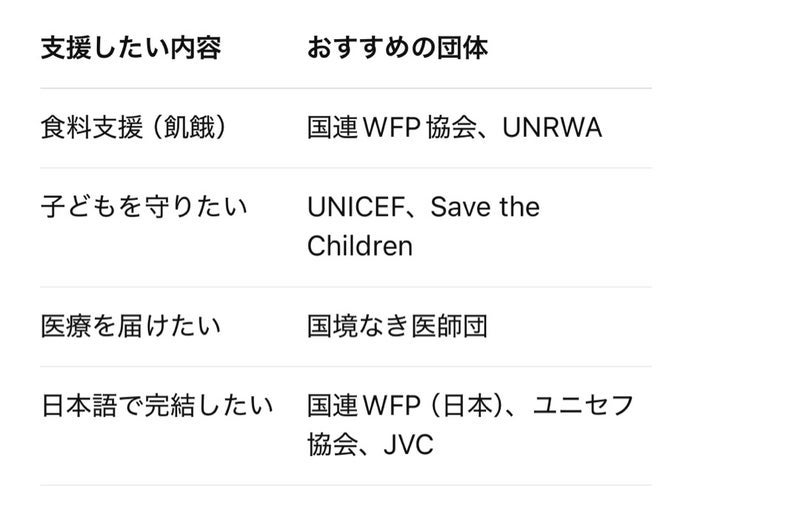Click the 支援したい内容 column header
This screenshot has width=800, height=519.
(130, 48)
